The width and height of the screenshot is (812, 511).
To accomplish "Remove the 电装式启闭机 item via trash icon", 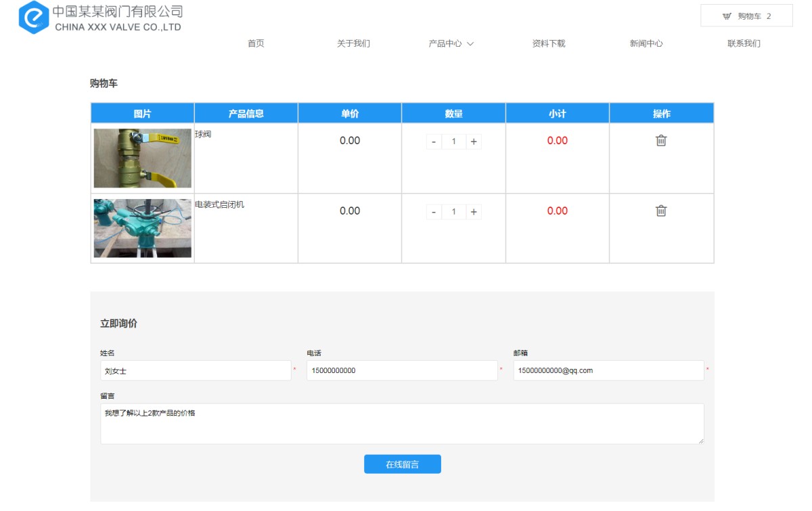I will (661, 211).
